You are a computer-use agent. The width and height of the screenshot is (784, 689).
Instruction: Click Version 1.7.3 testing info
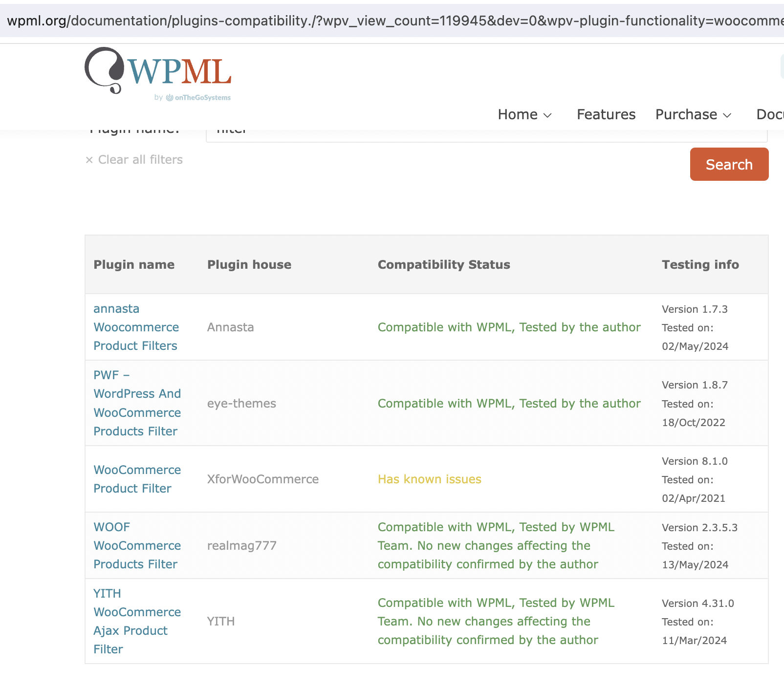click(695, 309)
